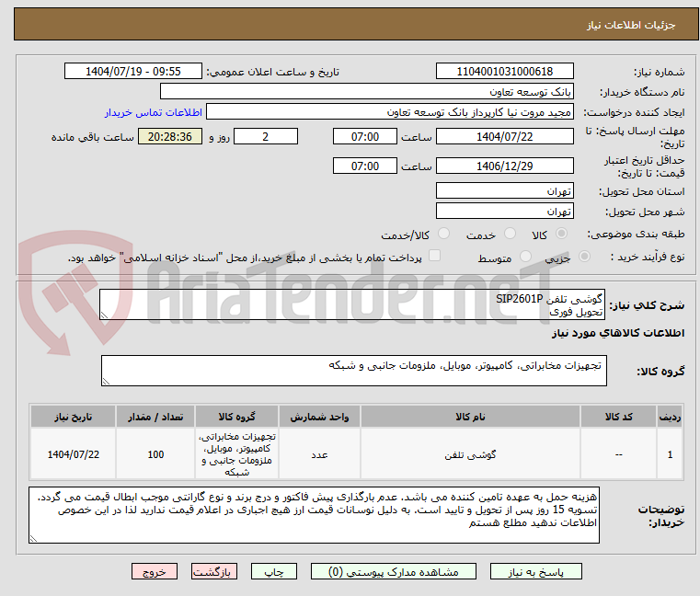Select the 'خدمت' radio button
This screenshot has width=700, height=596.
510,233
